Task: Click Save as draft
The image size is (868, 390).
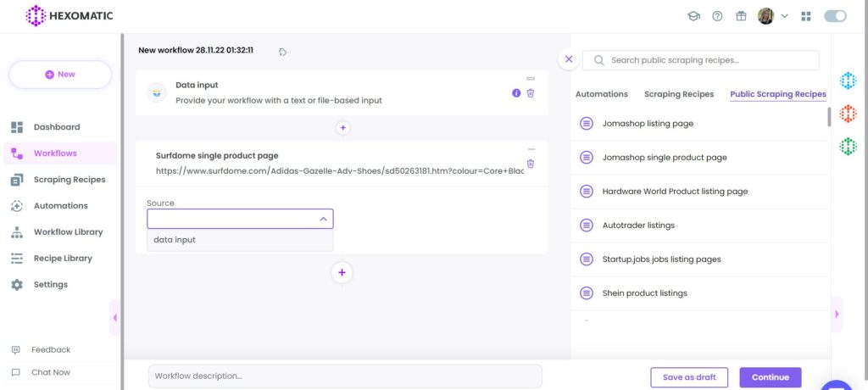Action: pos(689,377)
